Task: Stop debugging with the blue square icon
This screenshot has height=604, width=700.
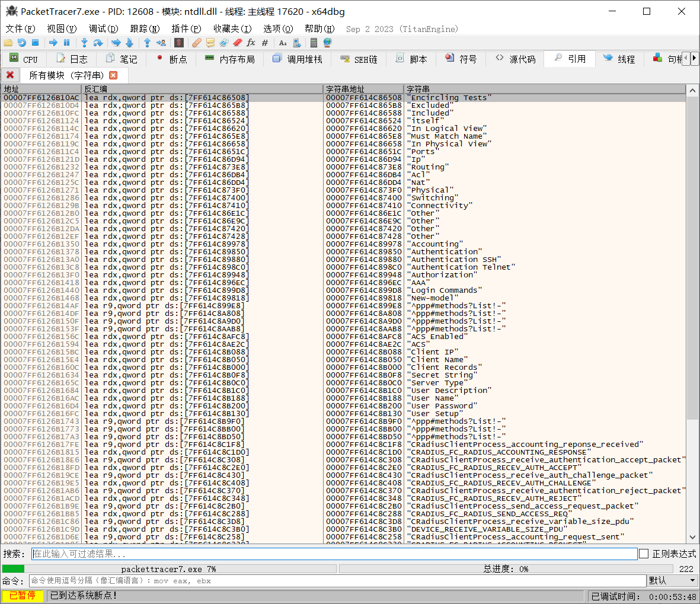Action: 36,43
